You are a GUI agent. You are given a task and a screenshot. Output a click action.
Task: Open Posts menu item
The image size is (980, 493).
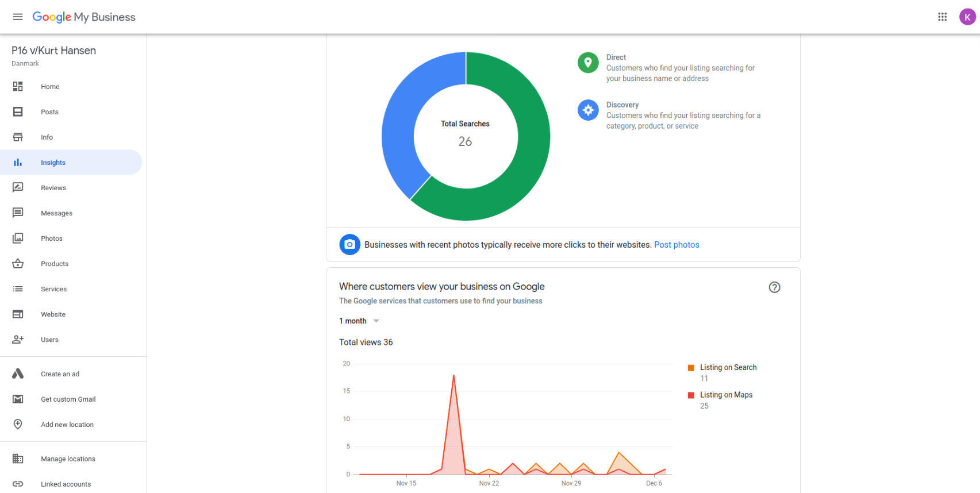tap(71, 111)
